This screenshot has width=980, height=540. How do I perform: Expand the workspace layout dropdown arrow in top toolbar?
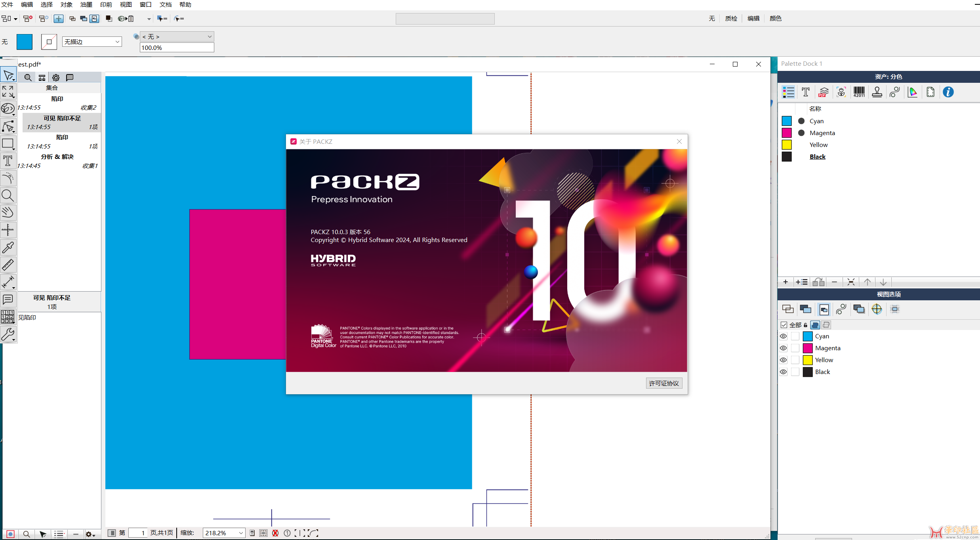(15, 19)
